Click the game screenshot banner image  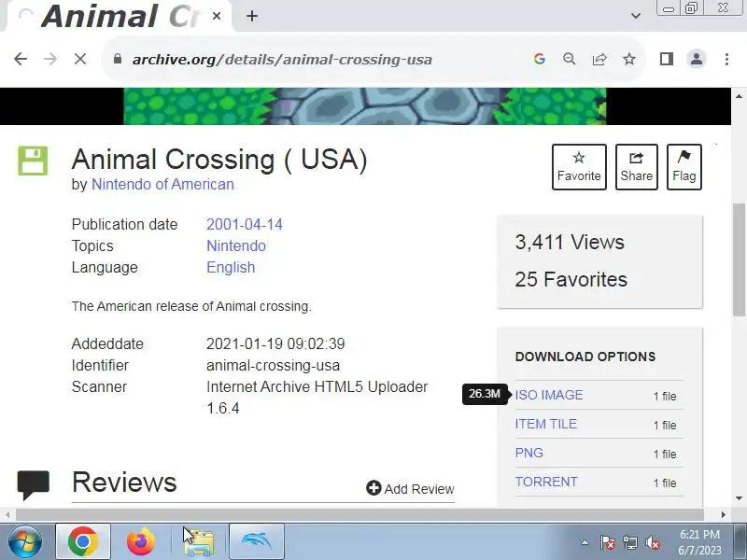pos(365,106)
